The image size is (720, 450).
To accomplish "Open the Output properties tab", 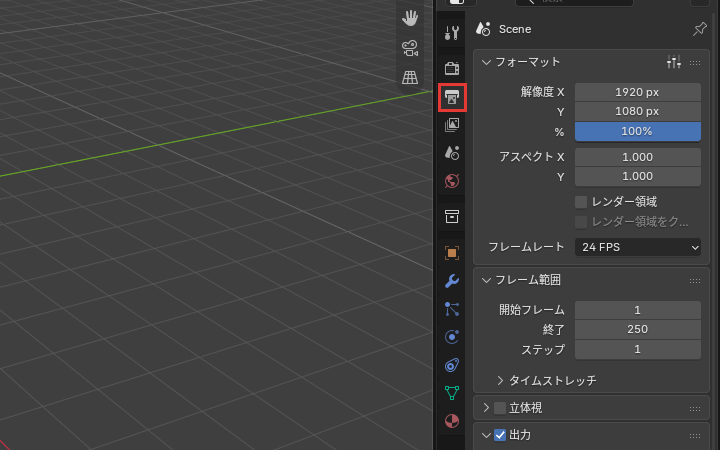I will coord(452,97).
